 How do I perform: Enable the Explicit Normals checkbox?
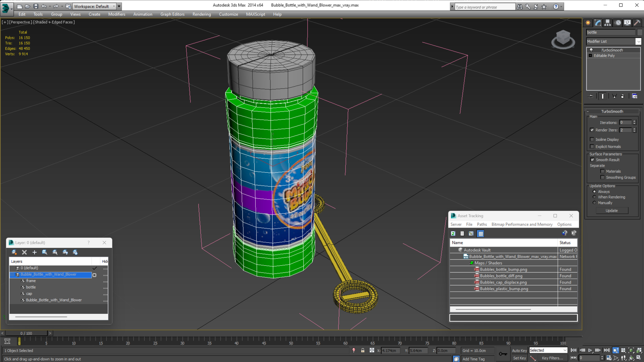(592, 146)
